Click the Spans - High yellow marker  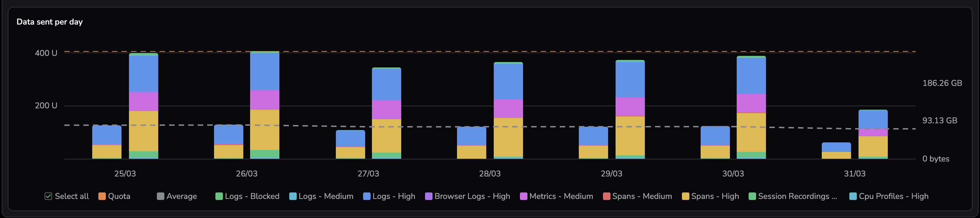[x=686, y=196]
